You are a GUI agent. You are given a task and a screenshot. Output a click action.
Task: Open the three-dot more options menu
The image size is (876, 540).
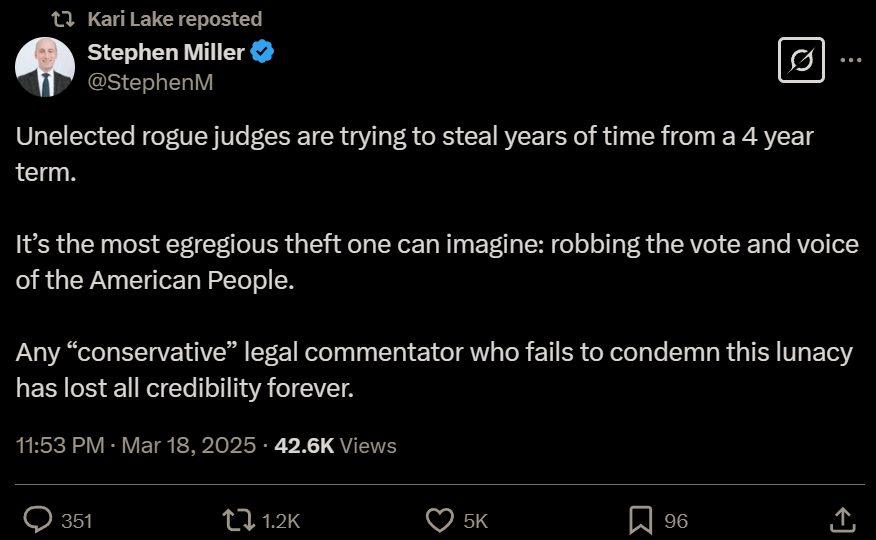click(850, 61)
